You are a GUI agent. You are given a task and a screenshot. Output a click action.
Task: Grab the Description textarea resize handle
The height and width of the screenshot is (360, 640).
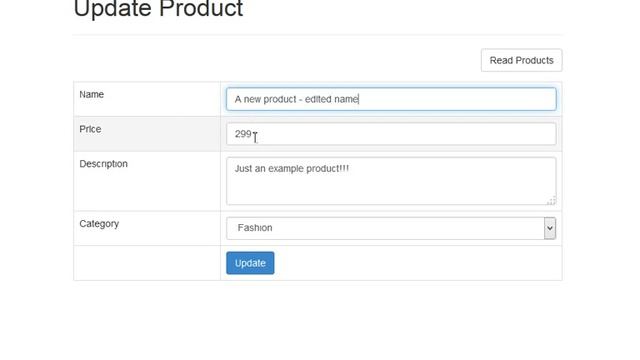pos(551,200)
